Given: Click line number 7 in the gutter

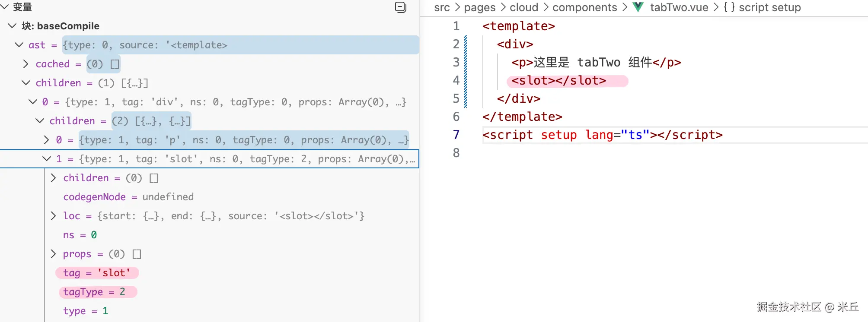Looking at the screenshot, I should (x=456, y=135).
